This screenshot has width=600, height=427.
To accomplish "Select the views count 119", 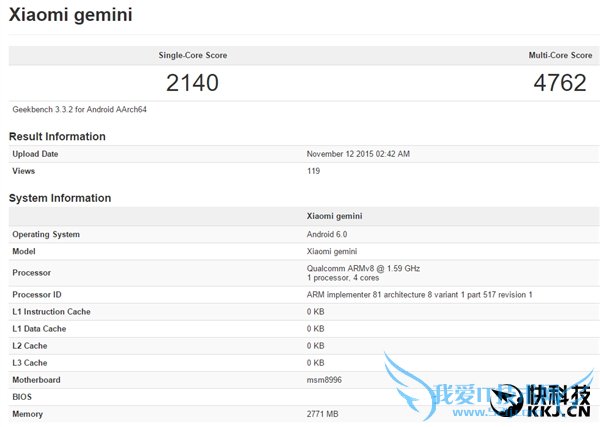I will (x=313, y=171).
